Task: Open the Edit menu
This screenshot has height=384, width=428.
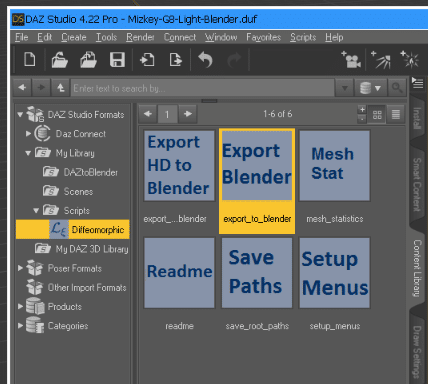Action: (x=44, y=37)
